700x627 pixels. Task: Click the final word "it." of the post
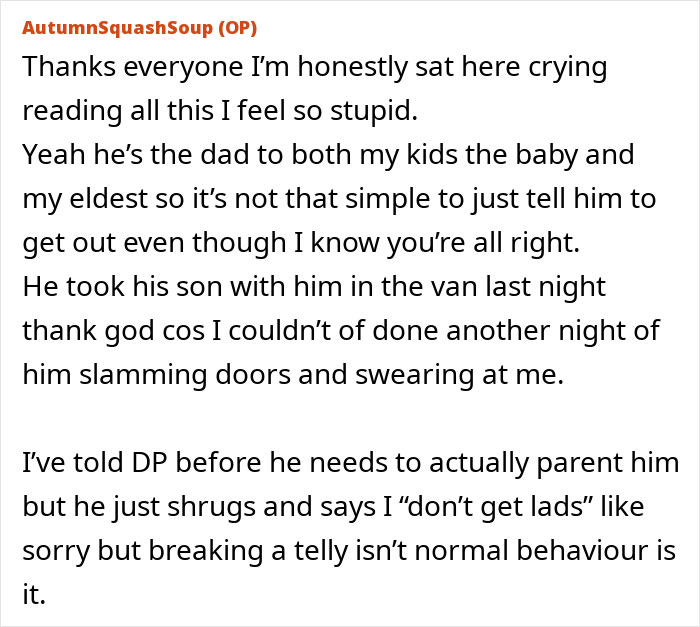point(34,594)
